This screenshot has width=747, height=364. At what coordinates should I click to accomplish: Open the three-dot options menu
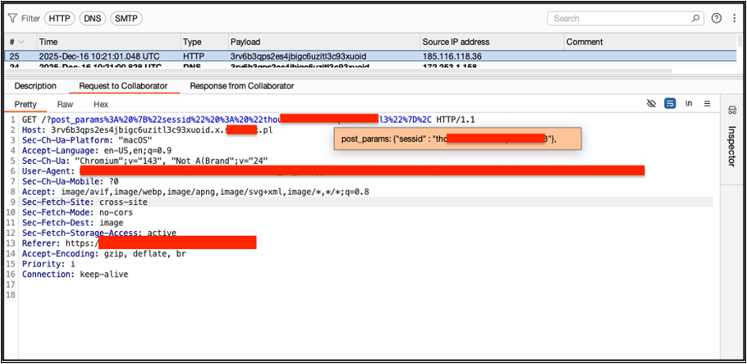pyautogui.click(x=735, y=19)
